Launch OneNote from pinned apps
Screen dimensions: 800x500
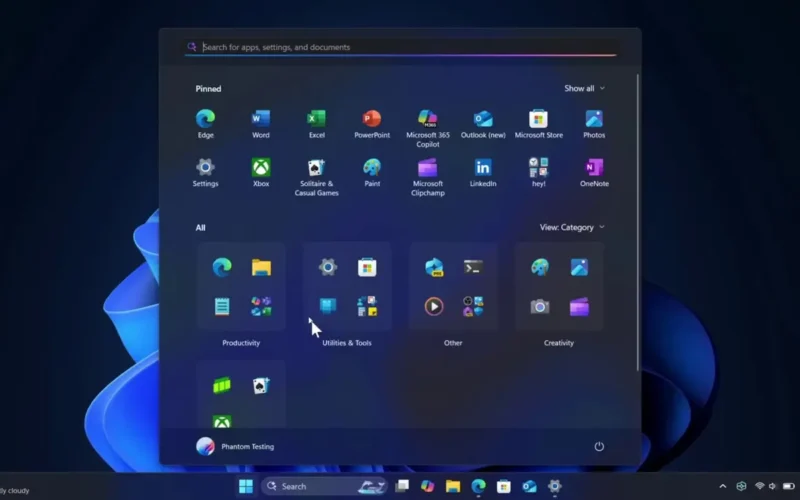pyautogui.click(x=594, y=172)
